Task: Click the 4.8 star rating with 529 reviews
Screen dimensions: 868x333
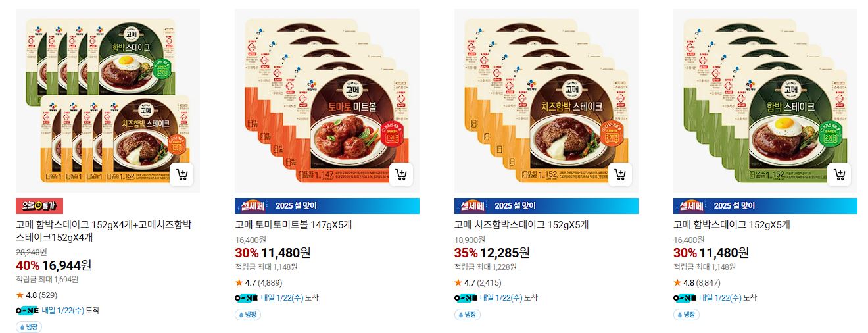Action: 37,295
